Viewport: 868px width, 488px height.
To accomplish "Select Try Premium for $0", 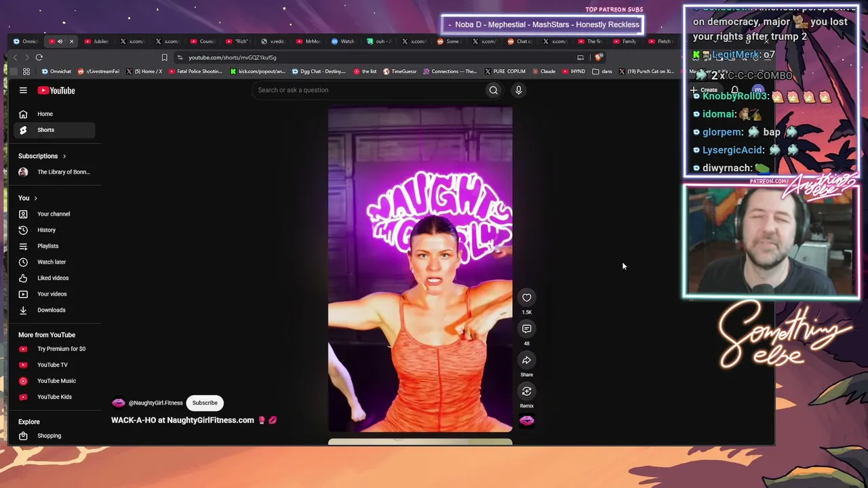I will pos(54,349).
